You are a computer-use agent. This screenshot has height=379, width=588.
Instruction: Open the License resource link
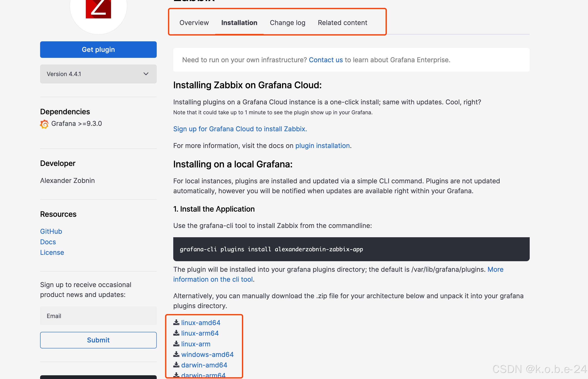click(52, 252)
